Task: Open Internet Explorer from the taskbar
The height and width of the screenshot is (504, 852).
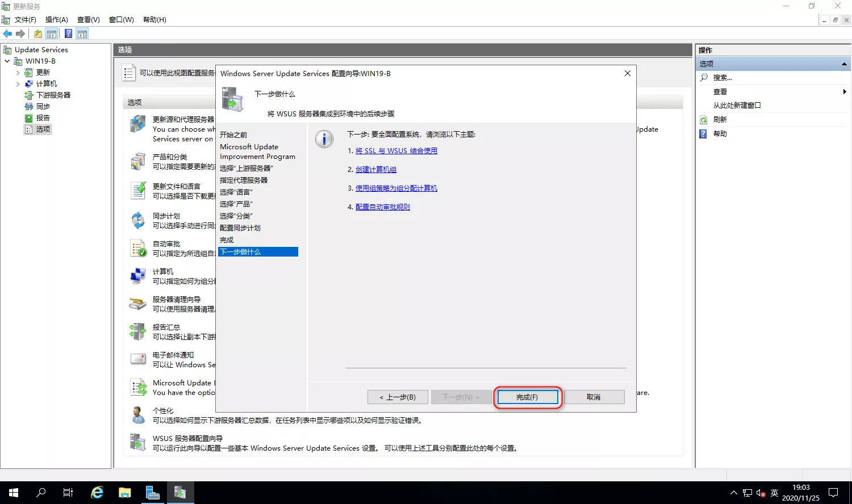Action: [97, 493]
